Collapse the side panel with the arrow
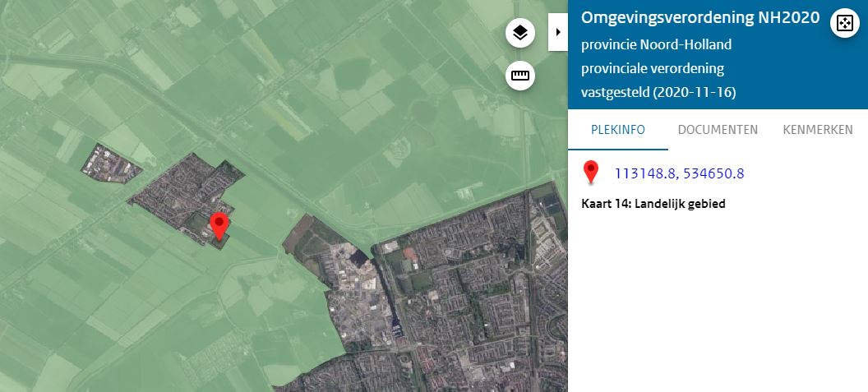This screenshot has width=868, height=392. click(x=558, y=32)
